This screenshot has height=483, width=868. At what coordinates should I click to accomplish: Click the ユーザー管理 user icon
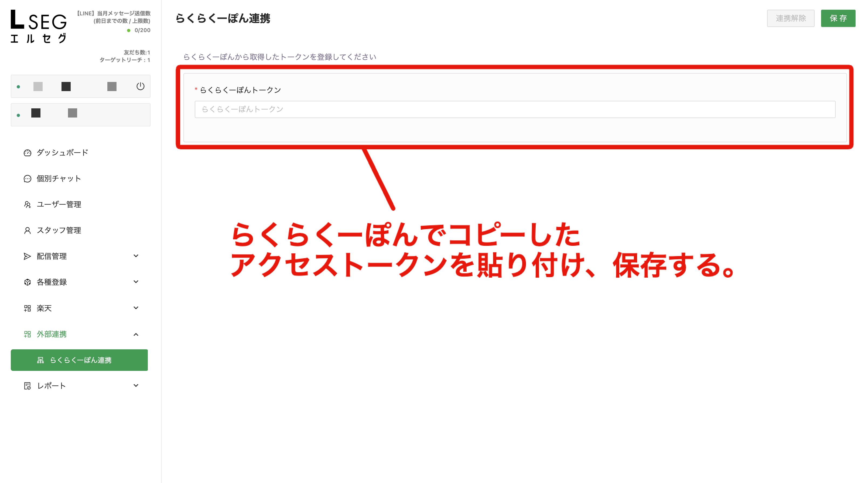(x=27, y=205)
